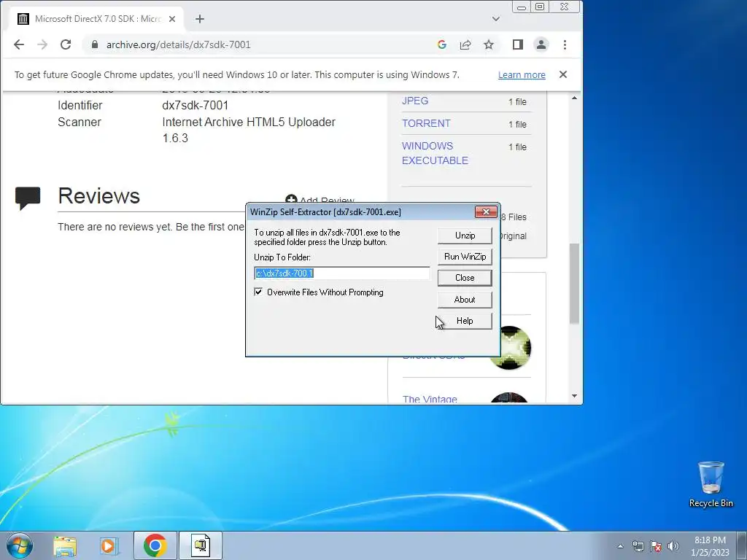This screenshot has width=747, height=560.
Task: Maximize the Chrome window
Action: pos(540,7)
